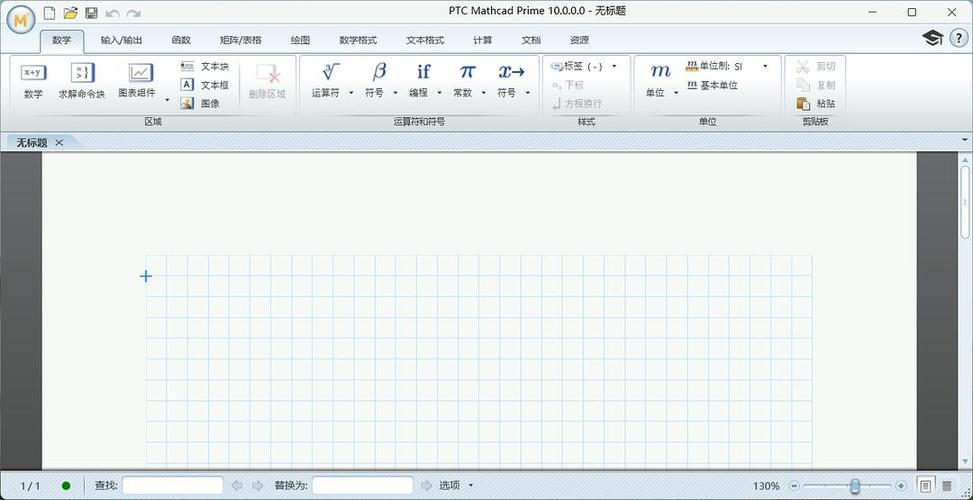The height and width of the screenshot is (500, 973).
Task: Open the π 常数 constants list
Action: (x=467, y=80)
